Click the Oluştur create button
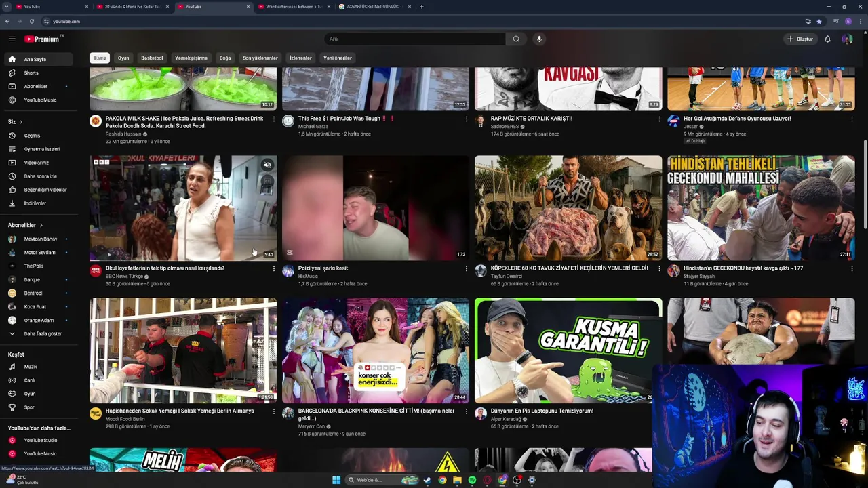 click(x=800, y=39)
